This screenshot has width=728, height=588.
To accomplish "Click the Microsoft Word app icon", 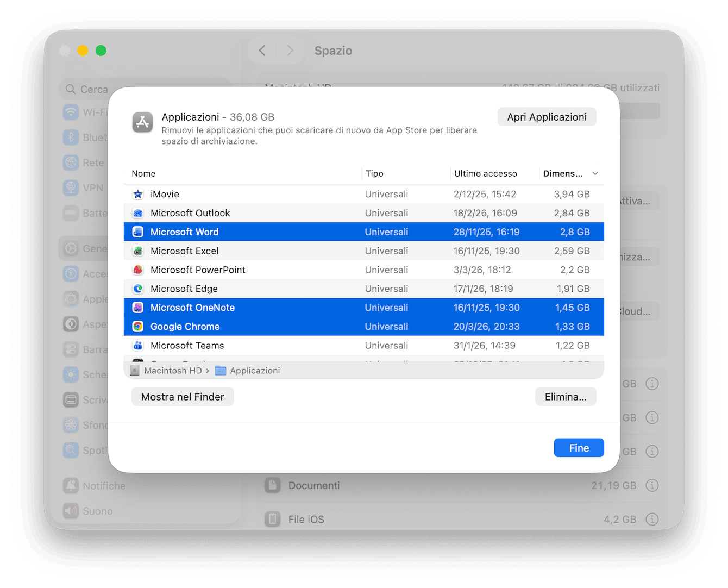I will pos(138,232).
